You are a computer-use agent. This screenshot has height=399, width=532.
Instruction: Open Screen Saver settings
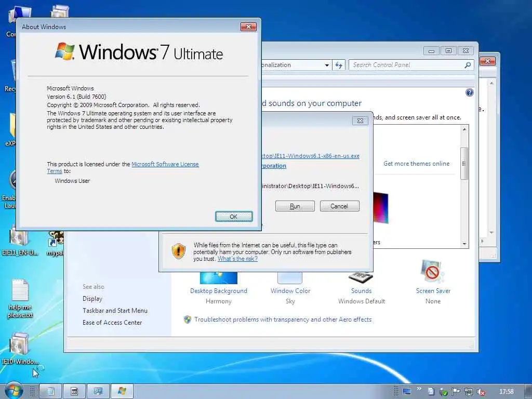tap(433, 291)
